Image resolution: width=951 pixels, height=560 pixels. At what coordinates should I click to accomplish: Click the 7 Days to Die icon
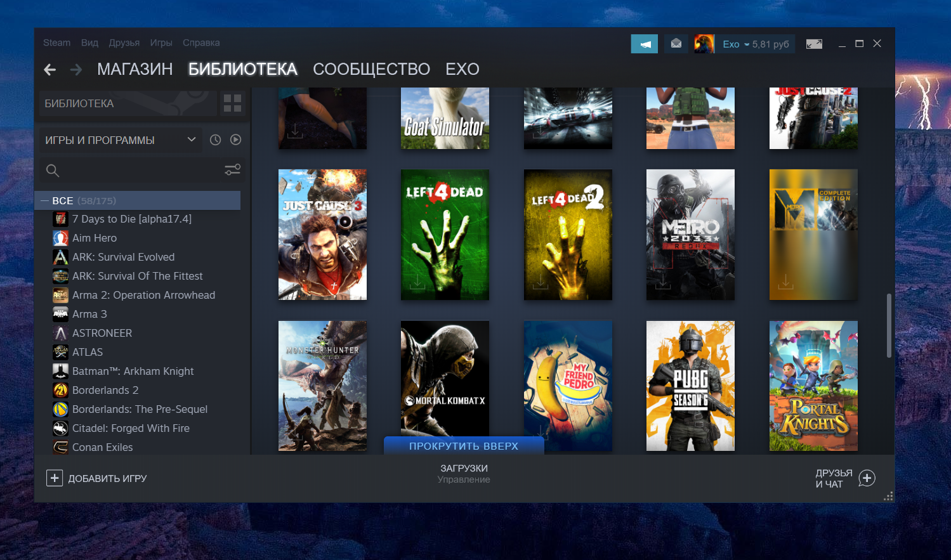point(60,219)
